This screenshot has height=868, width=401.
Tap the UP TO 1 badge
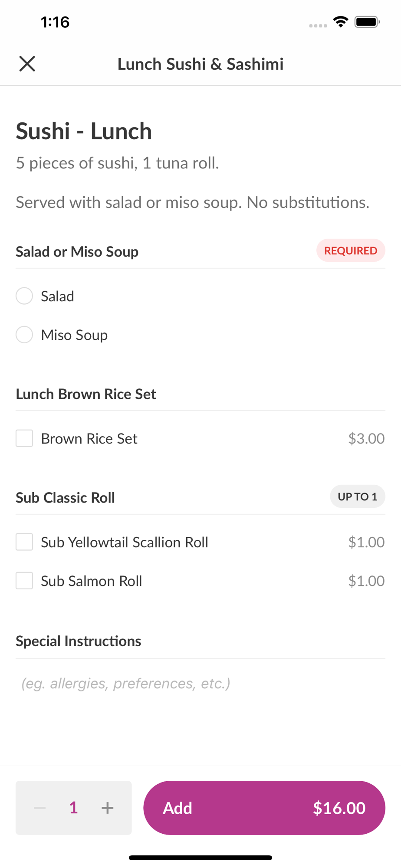(357, 496)
